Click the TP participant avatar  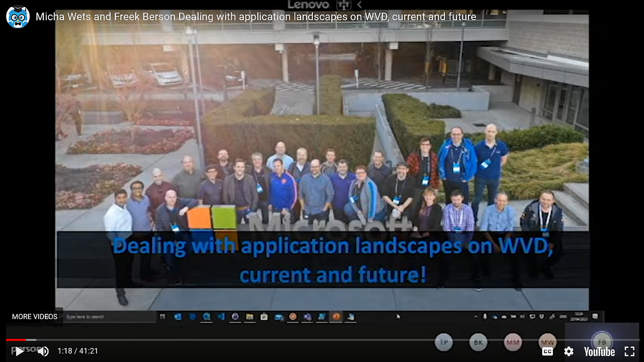pyautogui.click(x=444, y=342)
